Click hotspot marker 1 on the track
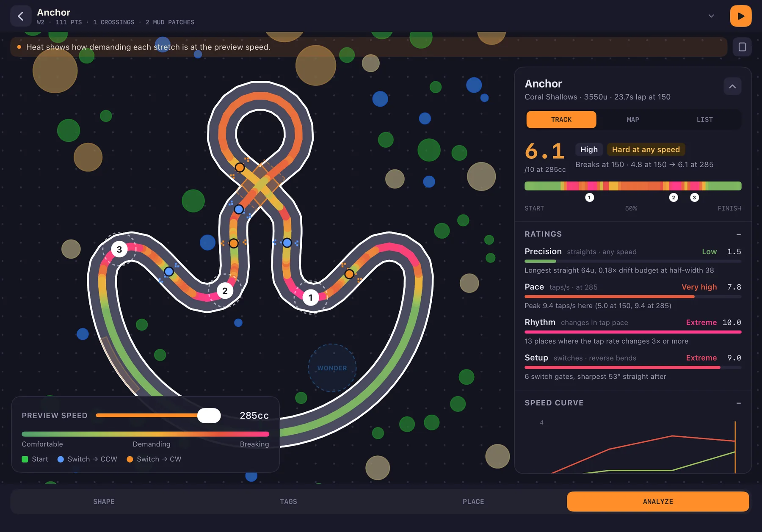762x532 pixels. point(310,298)
